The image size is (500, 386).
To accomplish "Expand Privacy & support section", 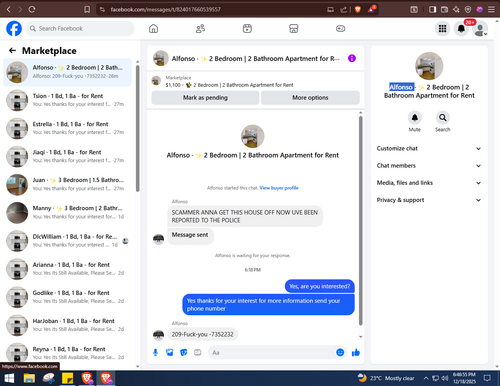I will tap(429, 200).
